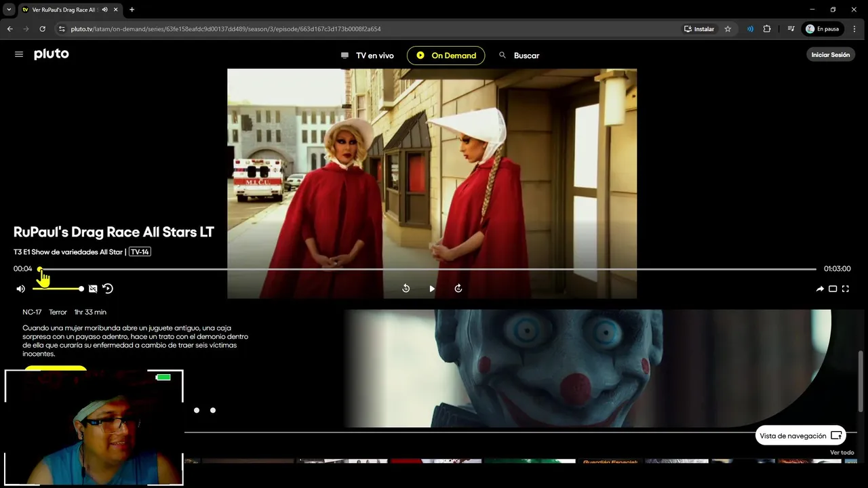Toggle closed captions in player
The height and width of the screenshot is (488, 868).
[x=93, y=289]
